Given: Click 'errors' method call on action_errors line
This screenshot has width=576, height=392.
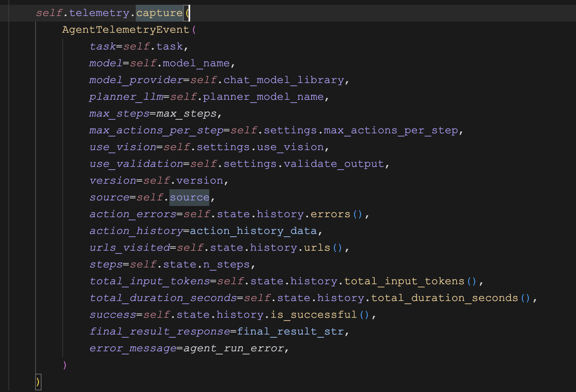Looking at the screenshot, I should point(330,214).
